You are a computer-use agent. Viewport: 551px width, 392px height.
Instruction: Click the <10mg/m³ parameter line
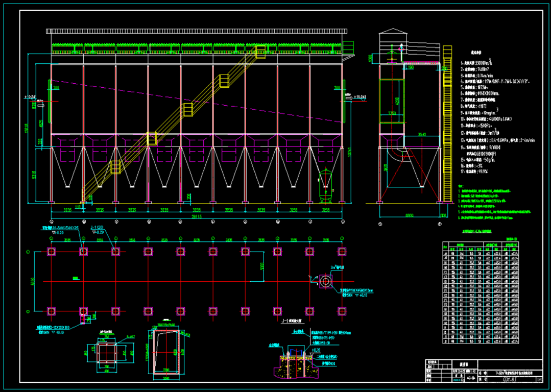pos(479,113)
